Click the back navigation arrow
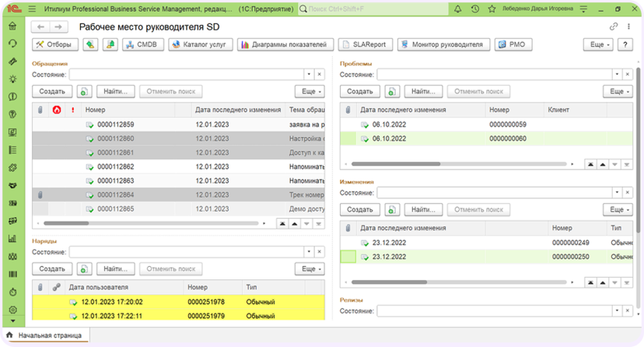 click(x=40, y=27)
